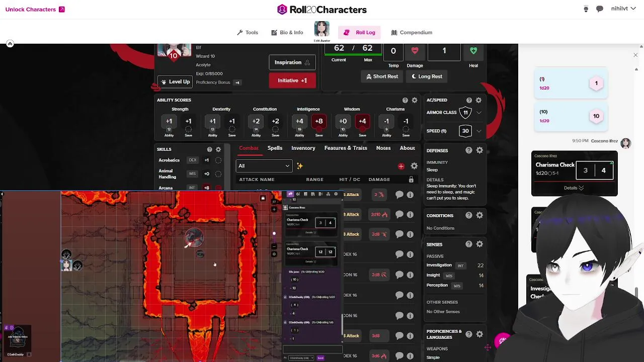Open the All attack filter dropdown

(264, 166)
